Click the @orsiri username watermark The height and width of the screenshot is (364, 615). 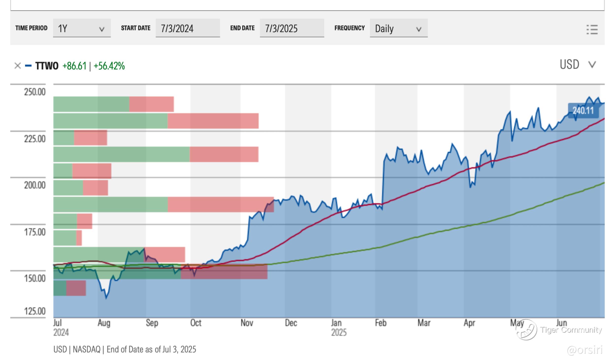click(x=584, y=350)
